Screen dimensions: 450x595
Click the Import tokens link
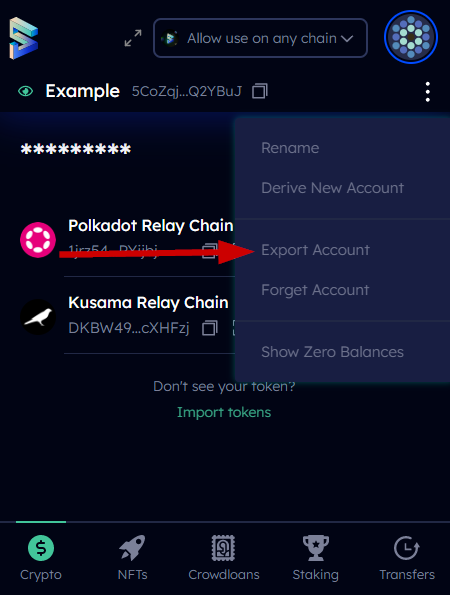tap(224, 412)
